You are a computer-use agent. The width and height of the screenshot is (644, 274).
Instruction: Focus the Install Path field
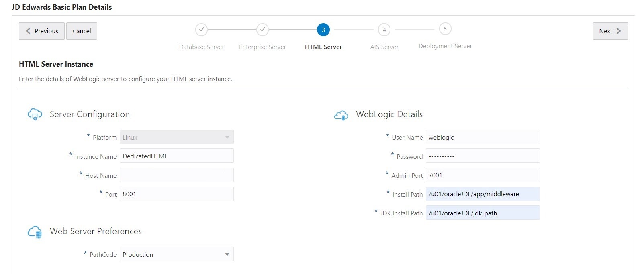[x=483, y=194]
